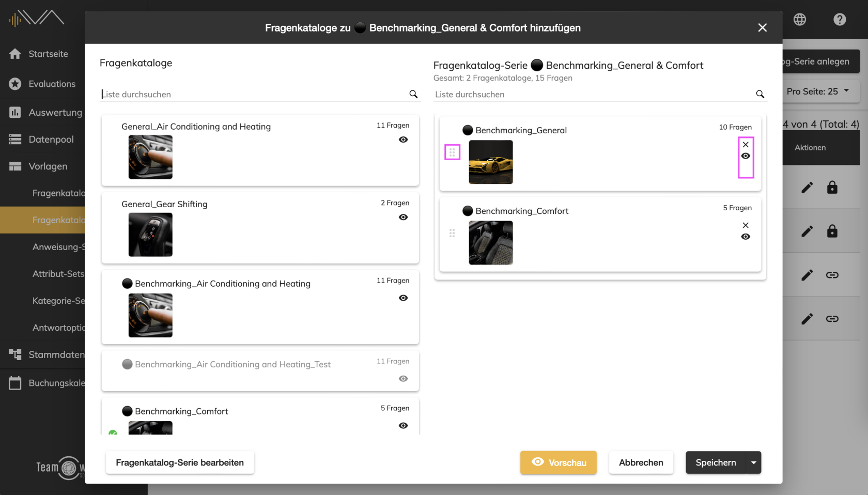This screenshot has height=495, width=868.
Task: Click black color dot beside Benchmarking_General
Action: click(x=468, y=130)
